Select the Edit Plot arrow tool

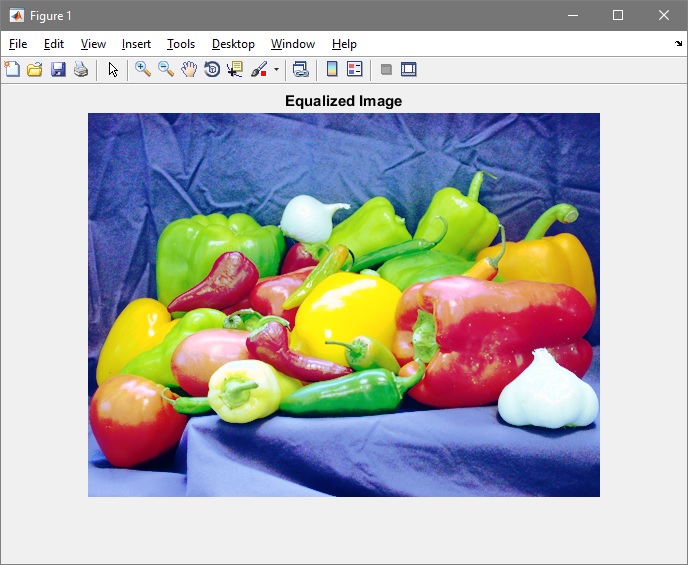pyautogui.click(x=113, y=69)
